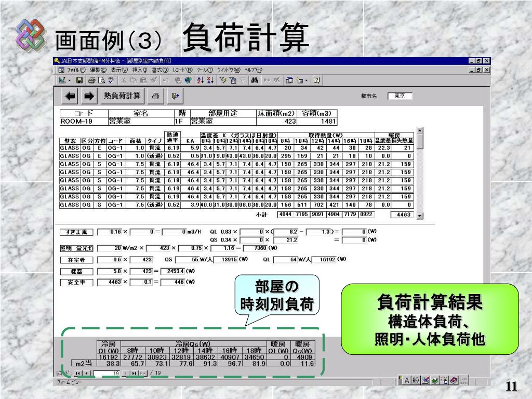The image size is (532, 399).
Task: Click the Format Painter brush icon
Action: [153, 81]
